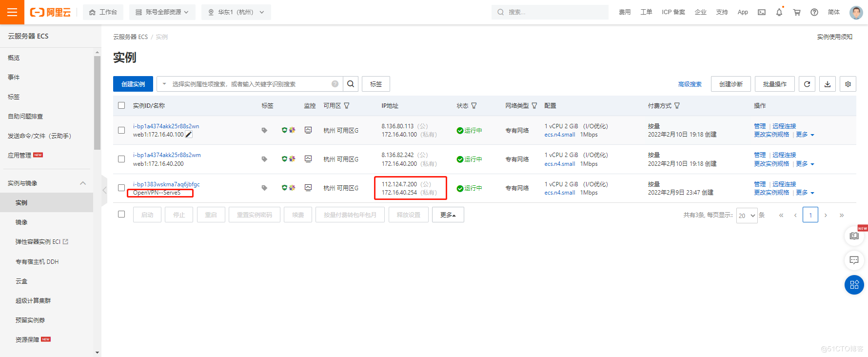The height and width of the screenshot is (357, 868).
Task: Refresh the instance list
Action: point(807,84)
